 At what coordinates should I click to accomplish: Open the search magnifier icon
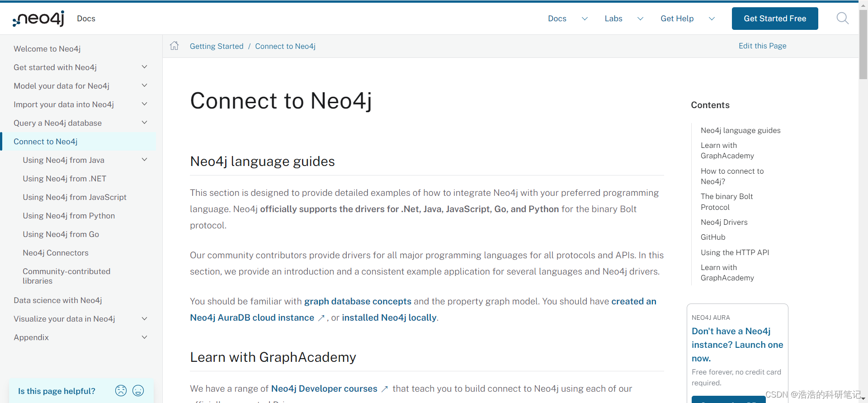coord(842,19)
